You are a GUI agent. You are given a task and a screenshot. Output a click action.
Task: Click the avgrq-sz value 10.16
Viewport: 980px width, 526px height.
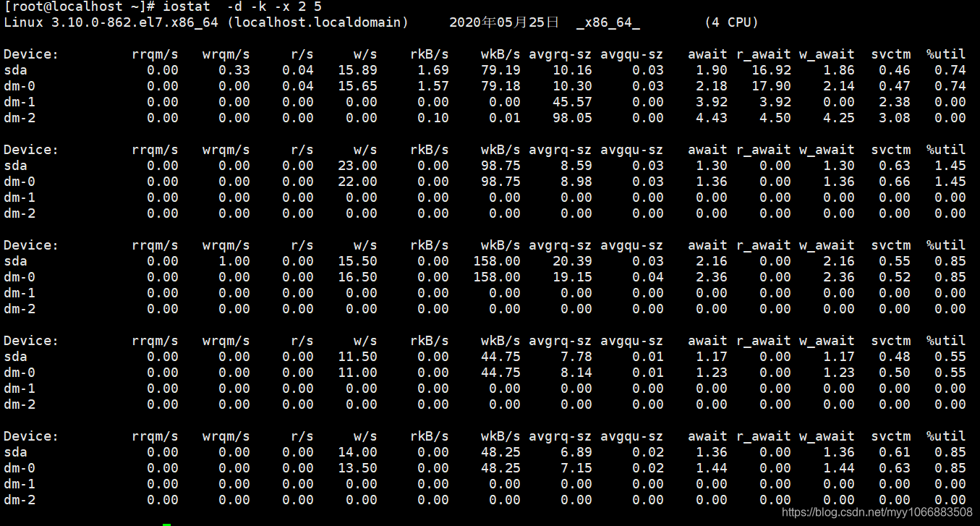click(572, 70)
